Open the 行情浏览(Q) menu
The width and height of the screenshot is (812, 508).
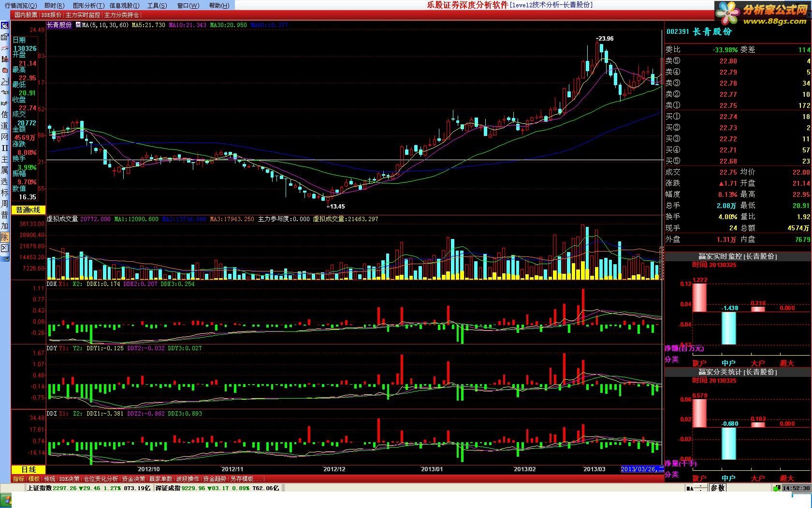click(21, 5)
